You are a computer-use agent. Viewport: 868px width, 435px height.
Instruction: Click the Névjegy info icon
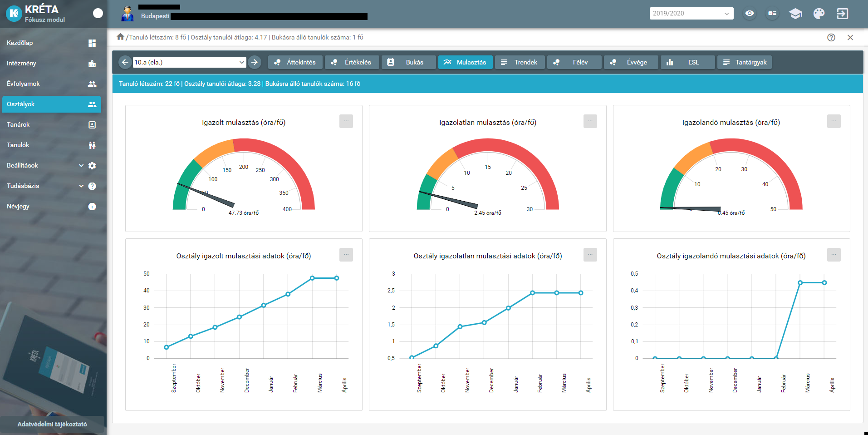[x=92, y=207]
